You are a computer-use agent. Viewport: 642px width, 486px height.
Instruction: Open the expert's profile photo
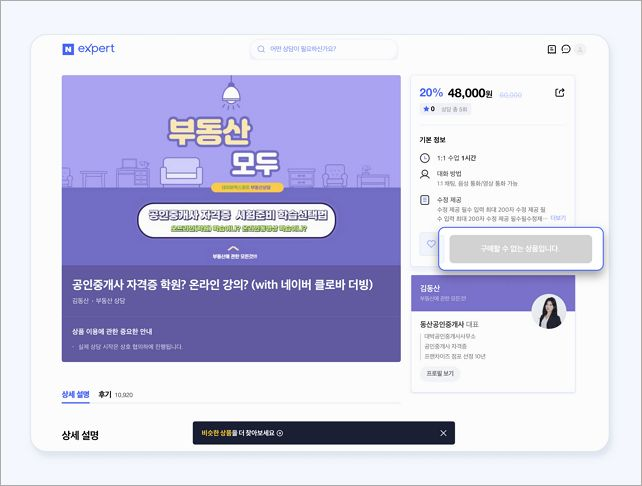pyautogui.click(x=549, y=312)
